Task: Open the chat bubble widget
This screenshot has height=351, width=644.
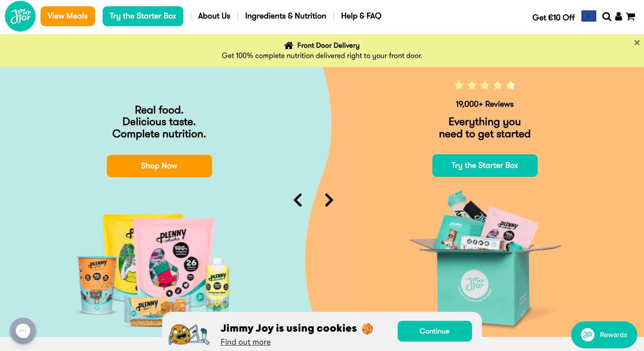Action: pyautogui.click(x=23, y=331)
